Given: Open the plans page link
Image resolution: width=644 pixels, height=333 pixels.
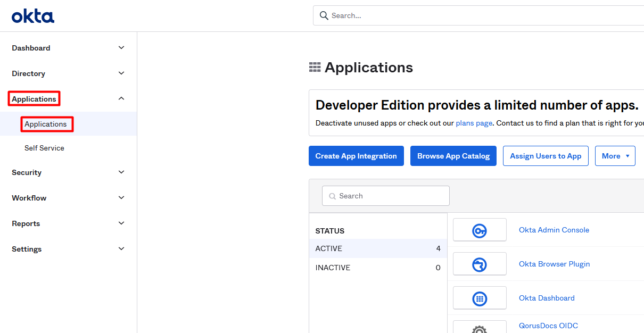Looking at the screenshot, I should coord(474,123).
